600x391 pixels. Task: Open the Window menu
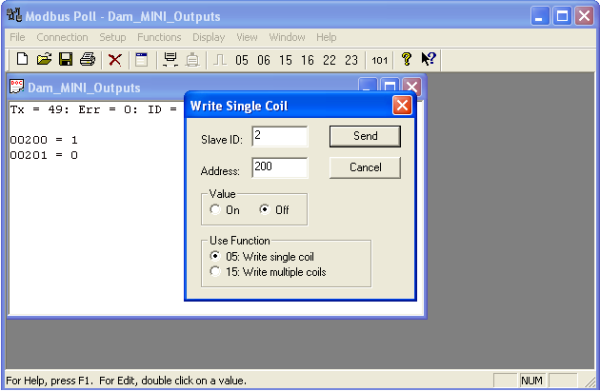tap(287, 37)
